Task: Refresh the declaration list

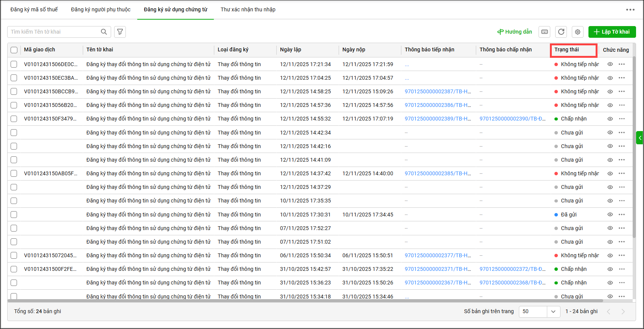Action: point(561,32)
